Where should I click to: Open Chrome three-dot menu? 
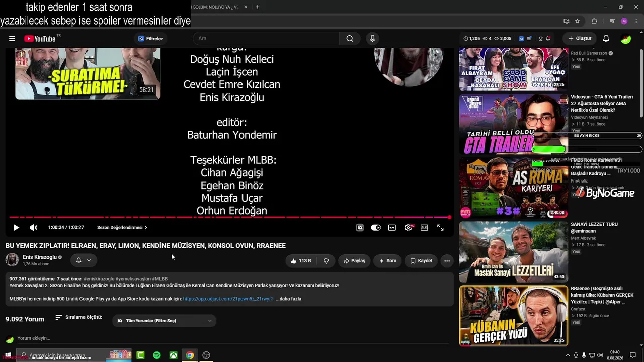[636, 21]
